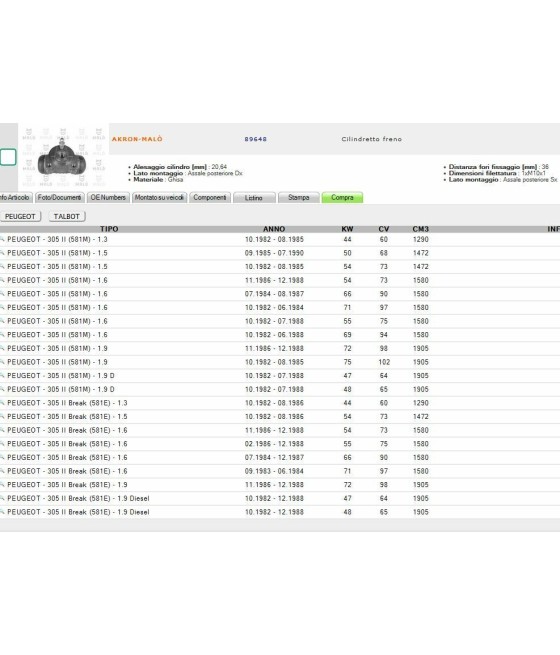This screenshot has height=655, width=560.
Task: Open the brake cylinder product thumbnail
Action: click(63, 157)
